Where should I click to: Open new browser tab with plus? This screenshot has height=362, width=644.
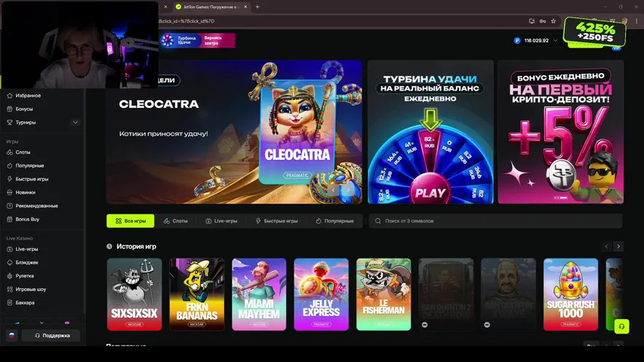pyautogui.click(x=257, y=7)
